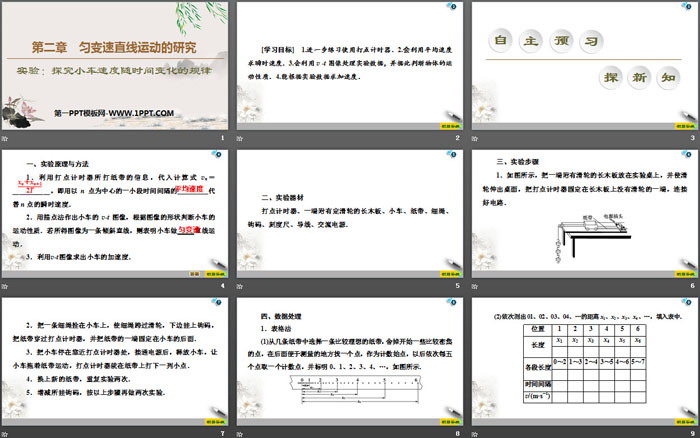Click red 平均速度 answer on slide 4
700x438 pixels.
coord(189,189)
